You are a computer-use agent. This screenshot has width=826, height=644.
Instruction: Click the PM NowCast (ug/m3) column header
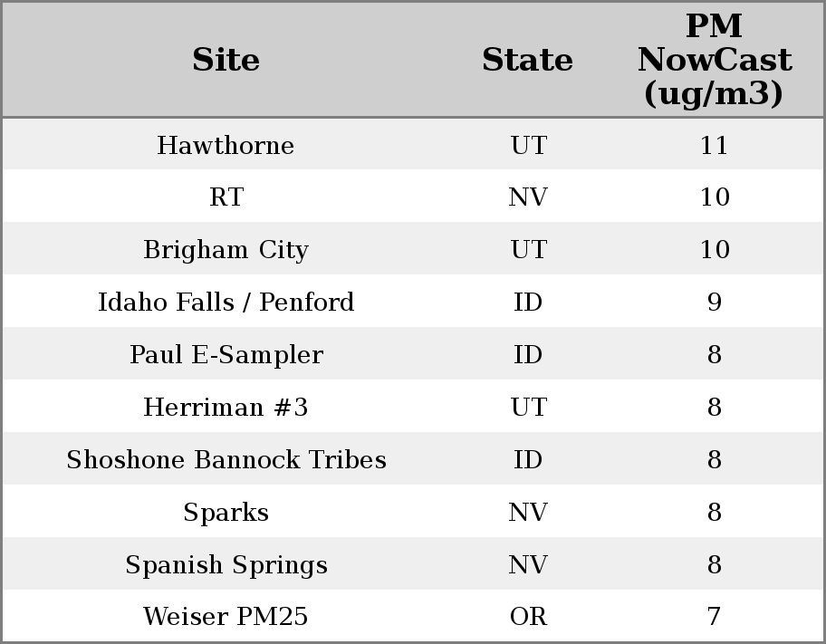coord(714,61)
